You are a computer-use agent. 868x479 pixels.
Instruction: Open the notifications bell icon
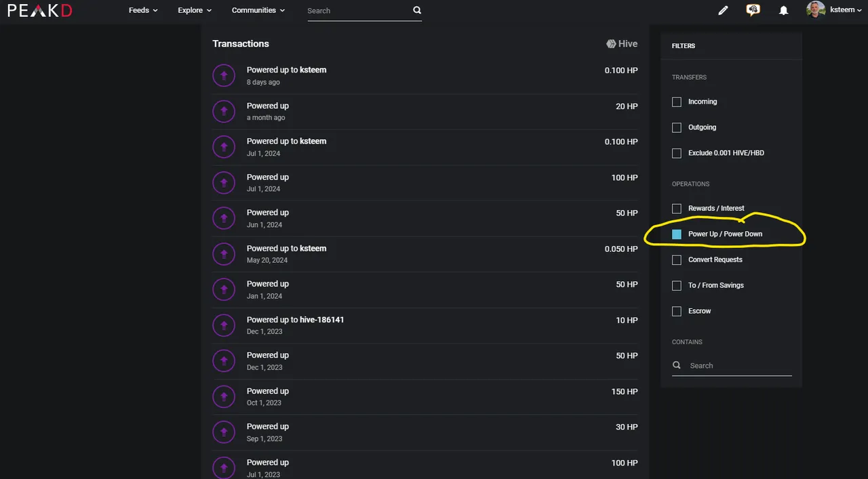(783, 10)
